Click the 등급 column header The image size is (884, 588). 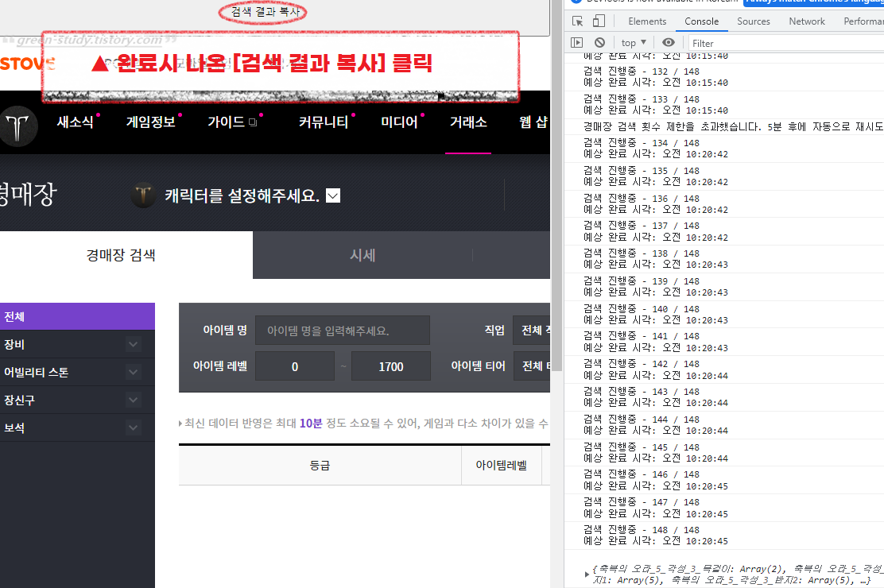pos(320,465)
